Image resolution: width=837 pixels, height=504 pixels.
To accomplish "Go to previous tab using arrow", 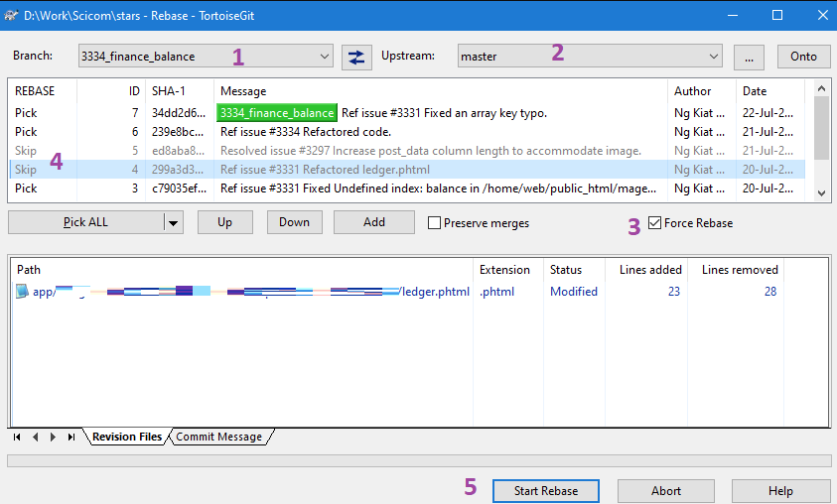I will point(36,437).
